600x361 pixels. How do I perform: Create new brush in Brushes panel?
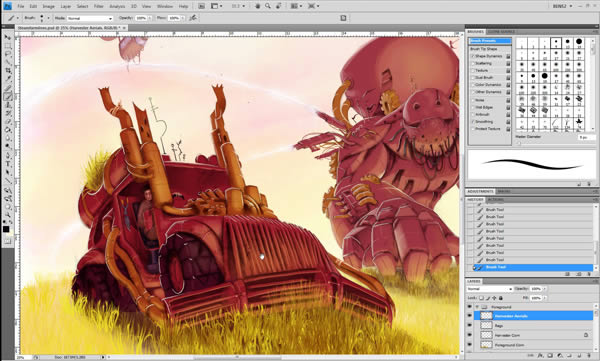[580, 184]
